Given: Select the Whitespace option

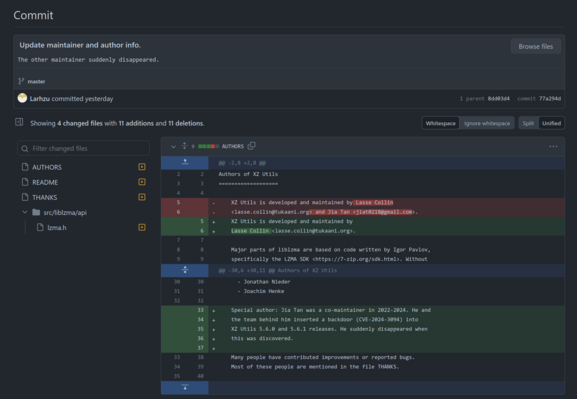Looking at the screenshot, I should click(440, 123).
